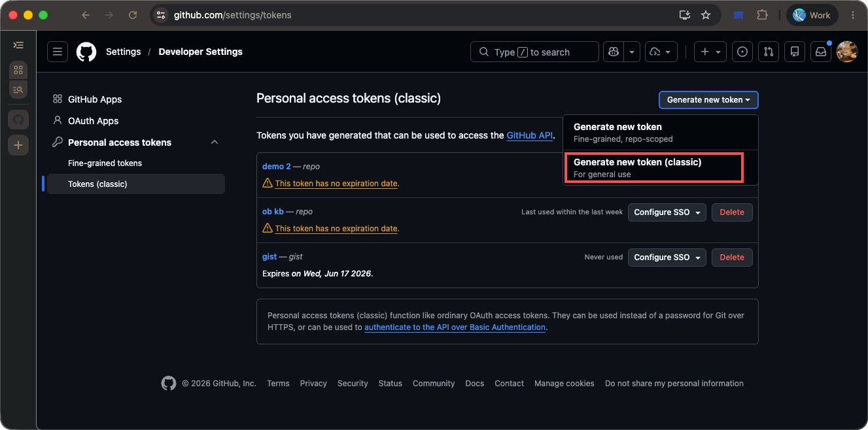This screenshot has height=430, width=868.
Task: Go to the Settings breadcrumb
Action: tap(123, 52)
